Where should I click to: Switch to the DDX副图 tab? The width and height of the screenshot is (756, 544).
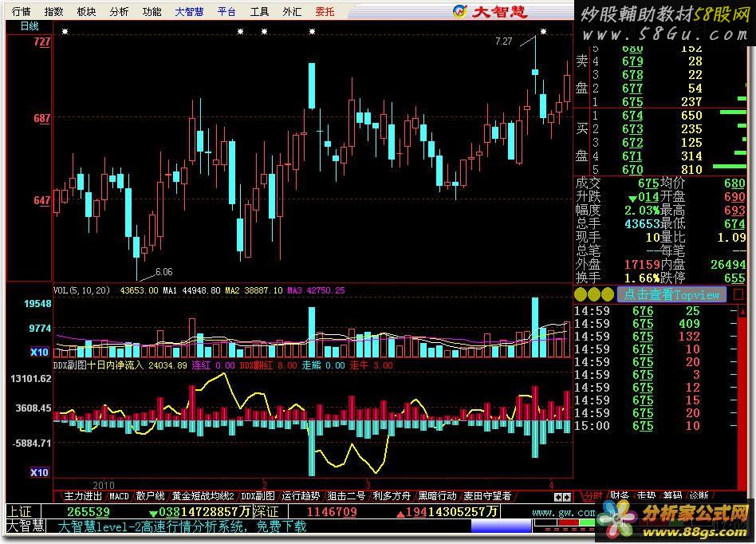click(x=258, y=496)
